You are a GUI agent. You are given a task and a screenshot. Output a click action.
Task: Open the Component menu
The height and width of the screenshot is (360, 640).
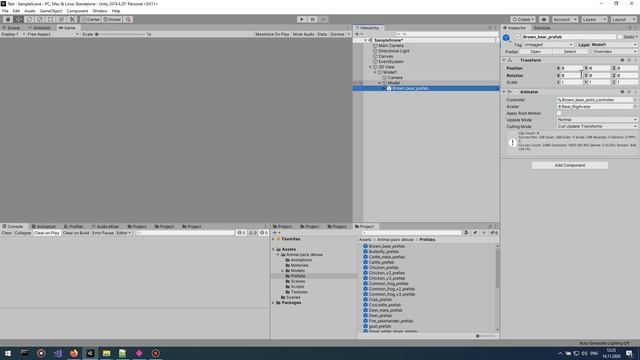click(77, 11)
